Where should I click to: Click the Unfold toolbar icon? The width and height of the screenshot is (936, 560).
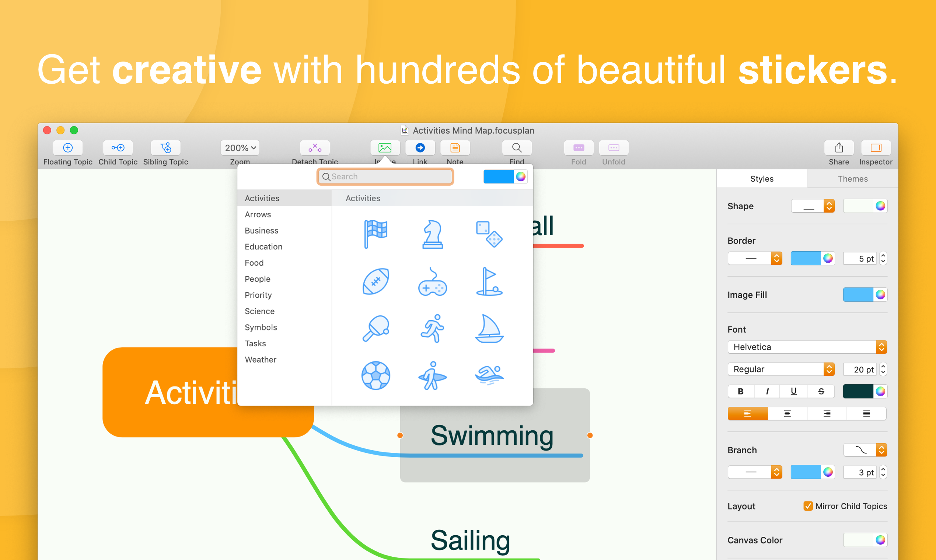point(614,147)
